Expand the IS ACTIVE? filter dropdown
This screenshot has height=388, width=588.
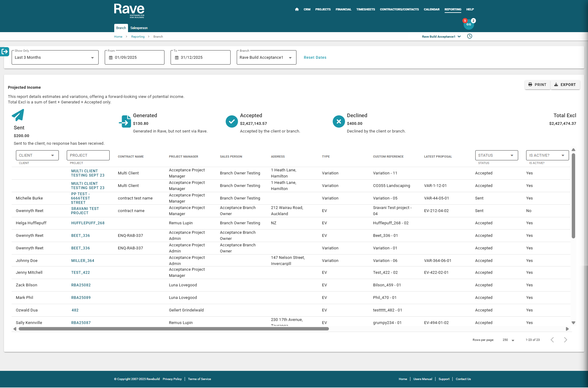547,155
